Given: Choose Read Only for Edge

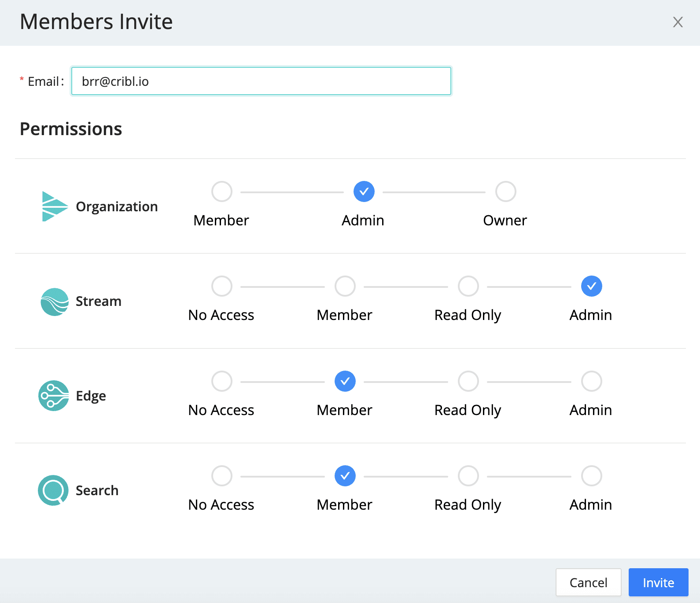Looking at the screenshot, I should 468,382.
